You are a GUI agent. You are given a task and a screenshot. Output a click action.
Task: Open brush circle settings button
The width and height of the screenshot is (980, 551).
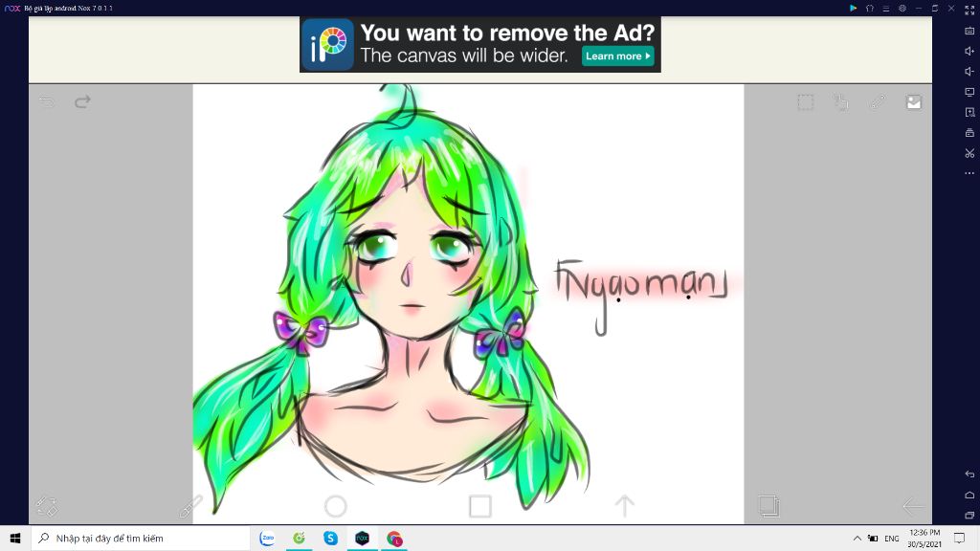(x=336, y=506)
